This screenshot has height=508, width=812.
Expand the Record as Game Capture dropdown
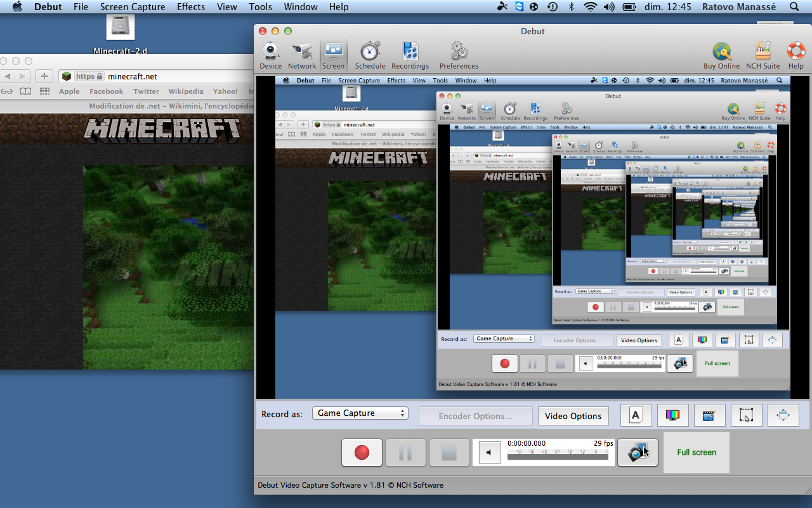coord(360,413)
